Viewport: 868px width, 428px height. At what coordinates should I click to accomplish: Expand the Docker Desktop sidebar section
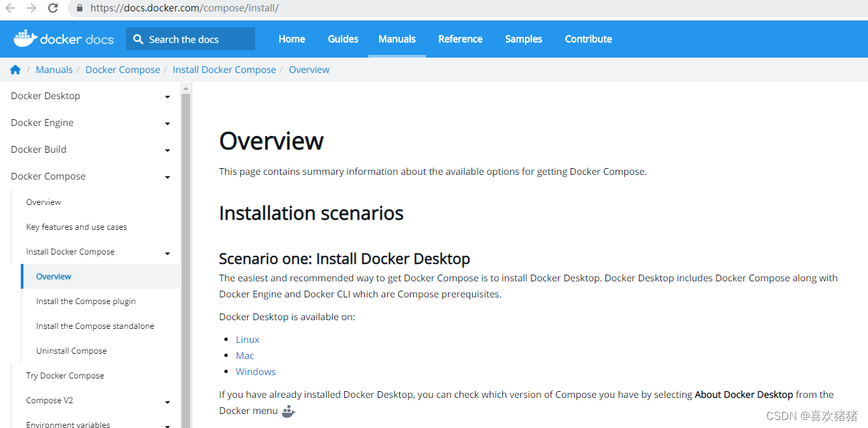(167, 97)
